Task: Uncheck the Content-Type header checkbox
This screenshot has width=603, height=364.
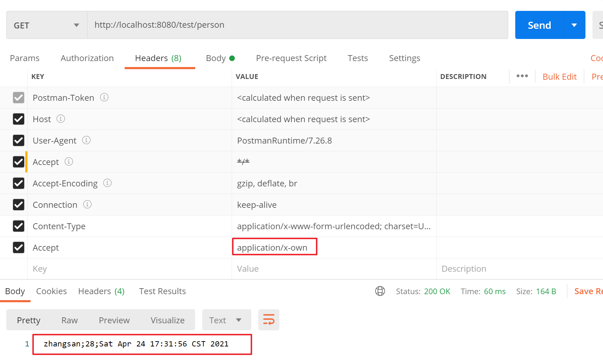Action: (19, 226)
